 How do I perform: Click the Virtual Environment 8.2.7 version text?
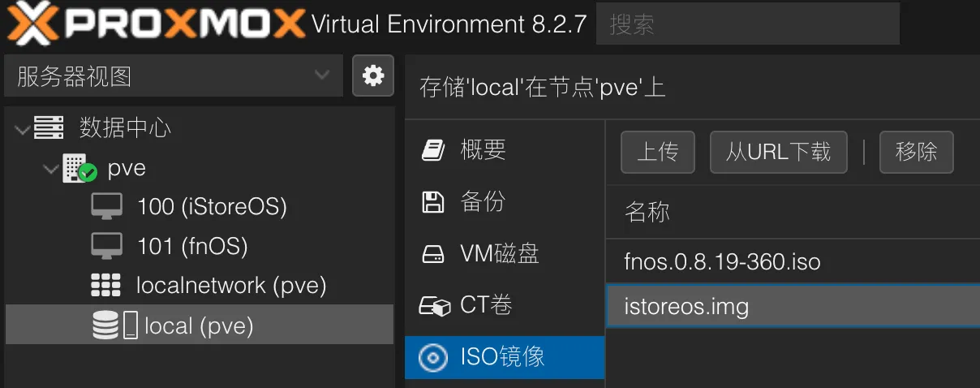coord(449,24)
